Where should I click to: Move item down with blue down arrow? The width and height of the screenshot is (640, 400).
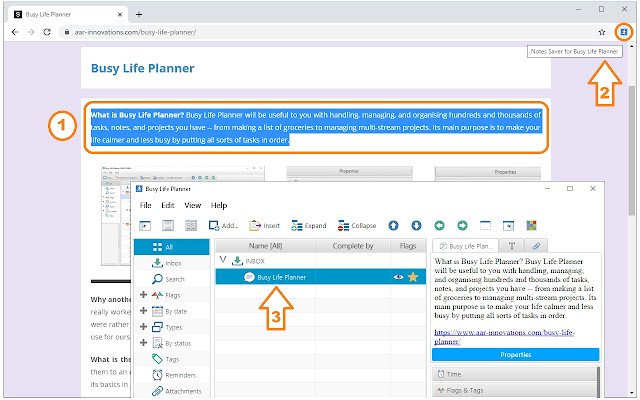click(416, 225)
